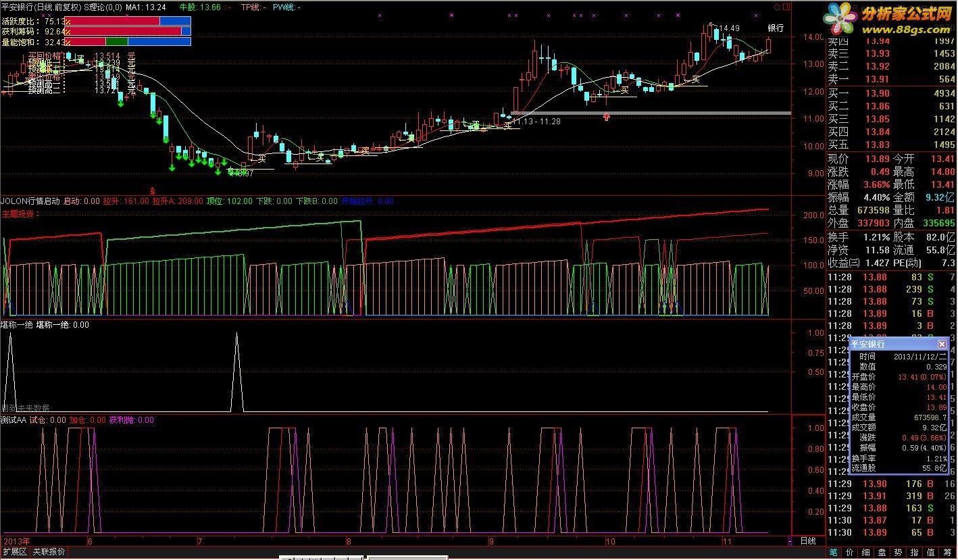Click the 买三 13.85 order row
The image size is (958, 560).
892,120
